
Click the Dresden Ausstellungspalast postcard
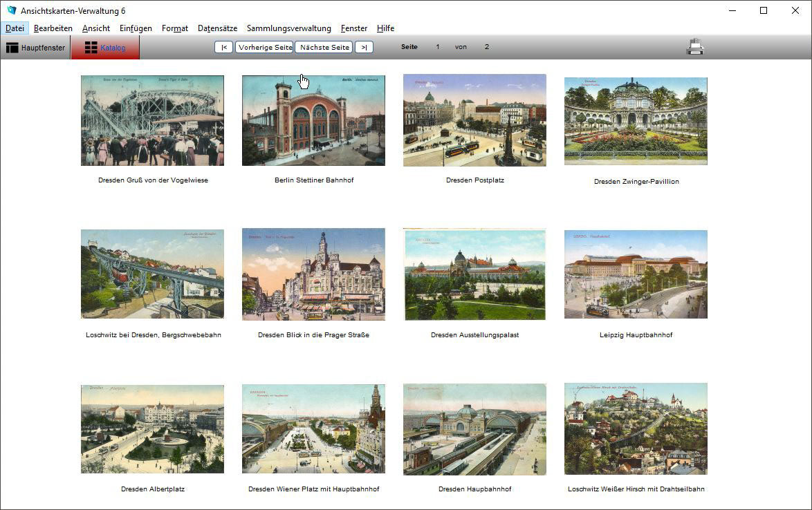coord(474,274)
